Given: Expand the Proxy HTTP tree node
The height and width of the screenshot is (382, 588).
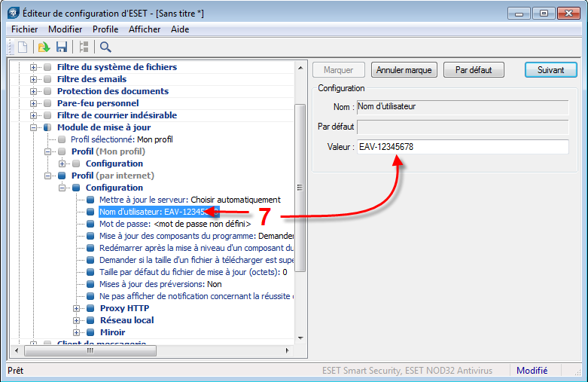Looking at the screenshot, I should pos(77,308).
